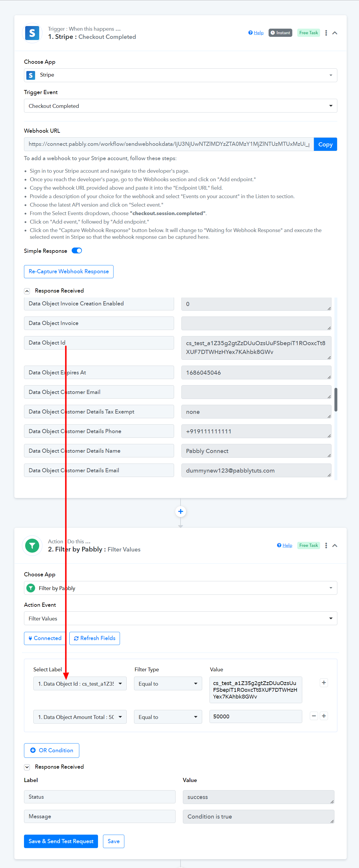Open Help link in Stripe trigger header
Viewport: 359px width, 868px height.
256,33
